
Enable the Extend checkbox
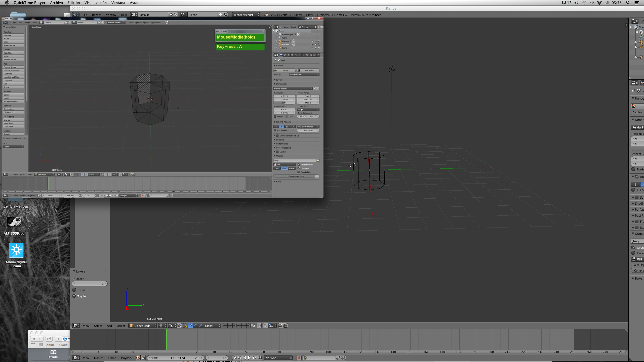[74, 290]
